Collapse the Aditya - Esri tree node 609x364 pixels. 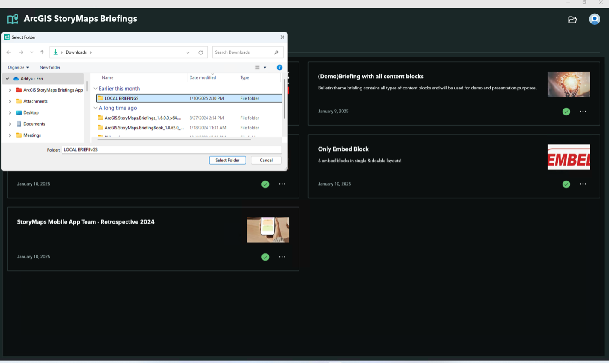click(7, 79)
